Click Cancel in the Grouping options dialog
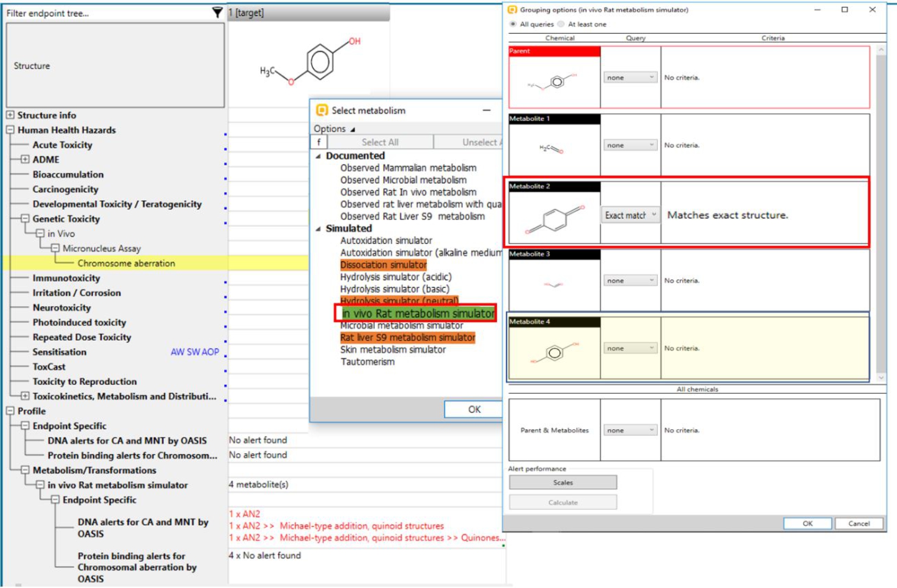This screenshot has width=897, height=588. click(859, 524)
